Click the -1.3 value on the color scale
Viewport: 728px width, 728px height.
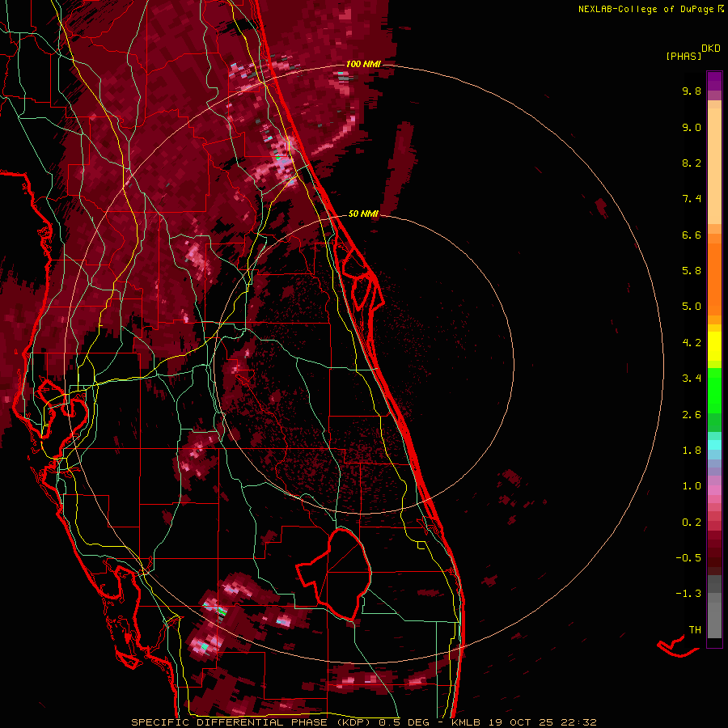click(x=688, y=594)
